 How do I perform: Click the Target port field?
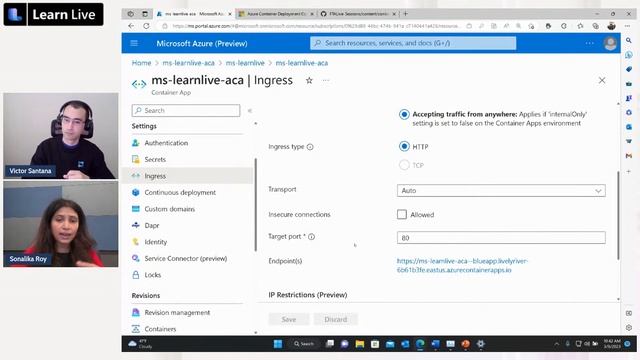click(501, 238)
